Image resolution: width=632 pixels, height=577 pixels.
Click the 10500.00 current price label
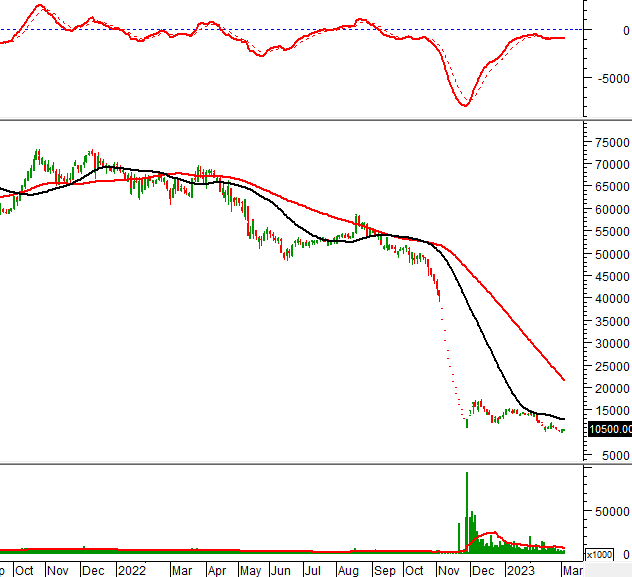(610, 429)
